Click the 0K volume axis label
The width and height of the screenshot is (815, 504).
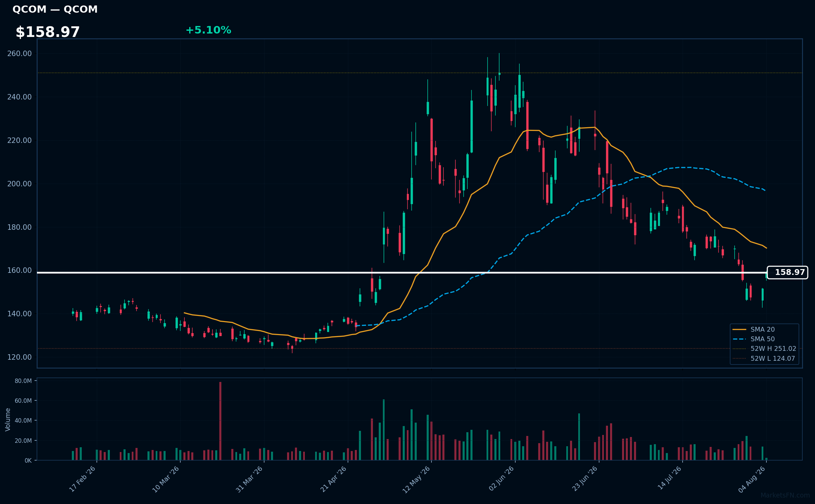tap(28, 461)
